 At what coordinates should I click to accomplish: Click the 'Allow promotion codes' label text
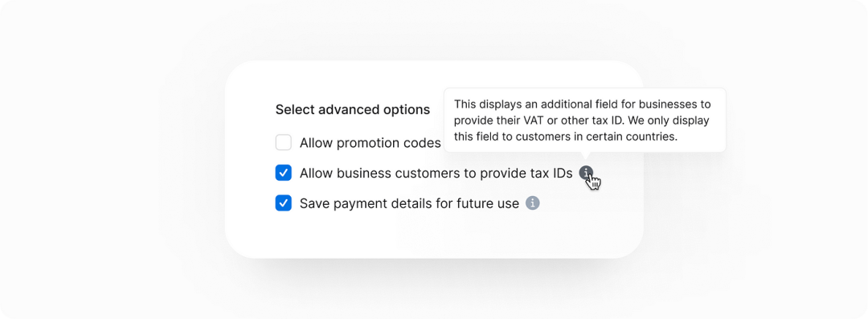(x=371, y=143)
